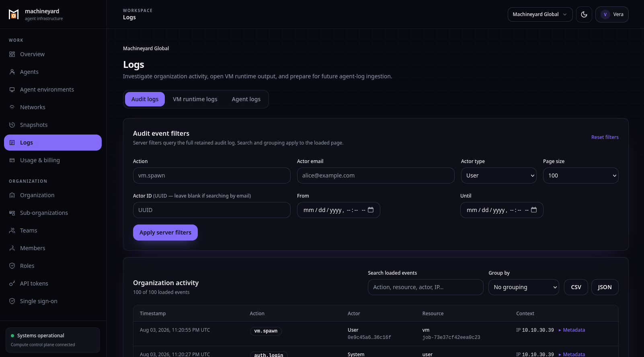The image size is (644, 357).
Task: Click the Roles shield icon
Action: tap(12, 266)
